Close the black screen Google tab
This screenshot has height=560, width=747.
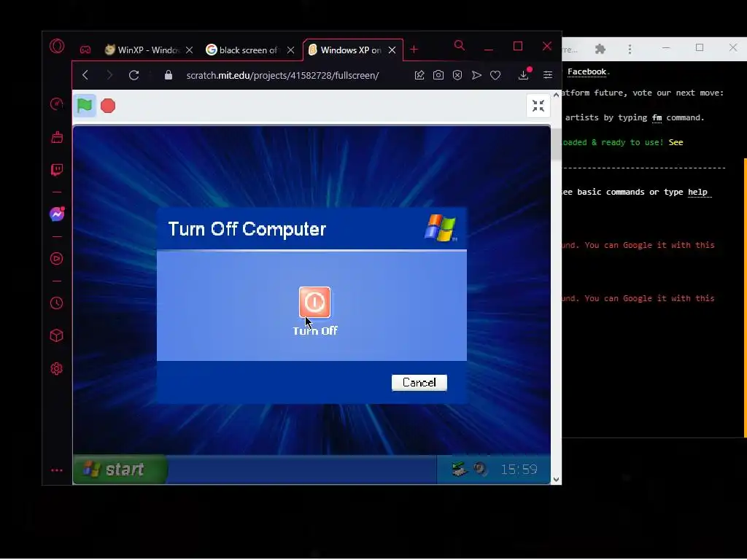tap(290, 50)
